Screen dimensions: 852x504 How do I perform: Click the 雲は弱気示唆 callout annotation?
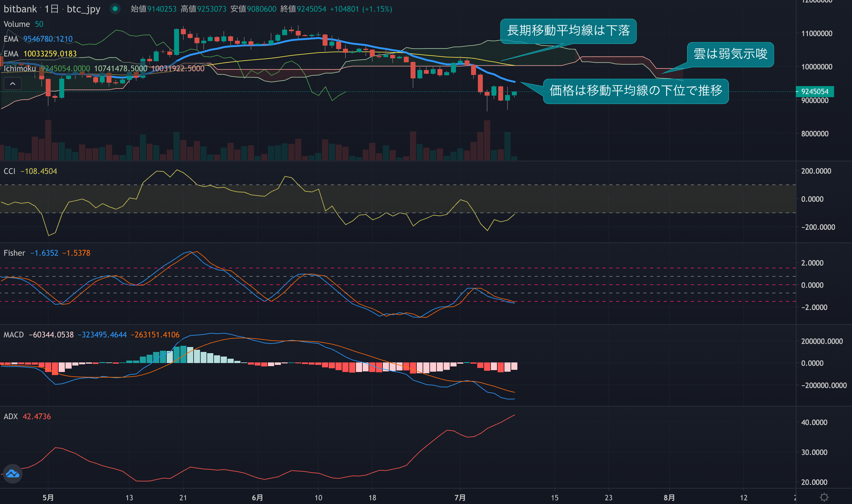coord(730,54)
